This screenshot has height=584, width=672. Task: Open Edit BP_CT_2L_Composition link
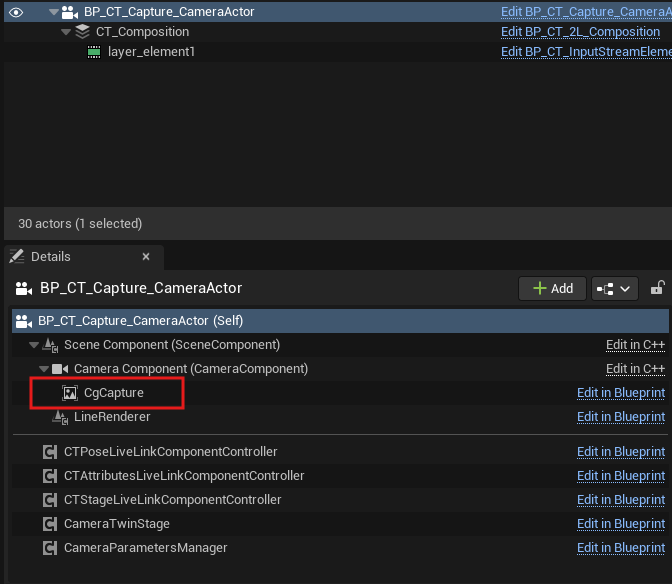point(580,32)
